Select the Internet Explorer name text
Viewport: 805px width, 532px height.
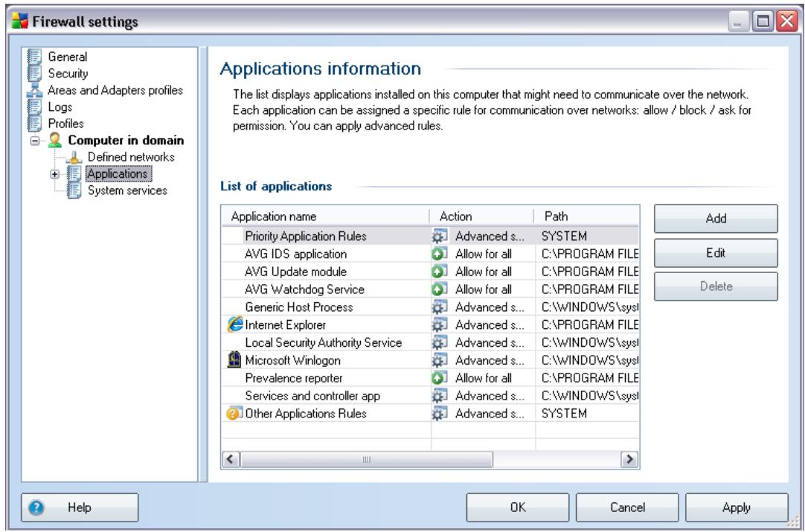click(286, 324)
